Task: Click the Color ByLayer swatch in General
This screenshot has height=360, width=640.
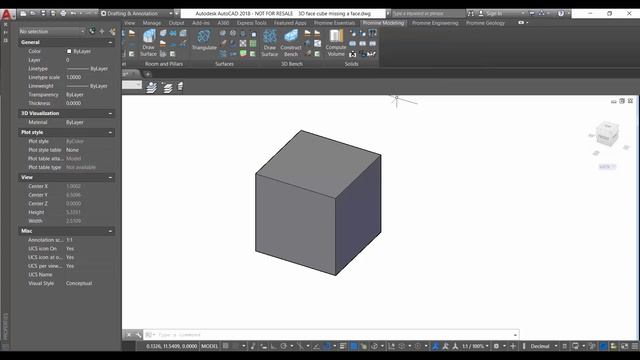Action: point(69,51)
